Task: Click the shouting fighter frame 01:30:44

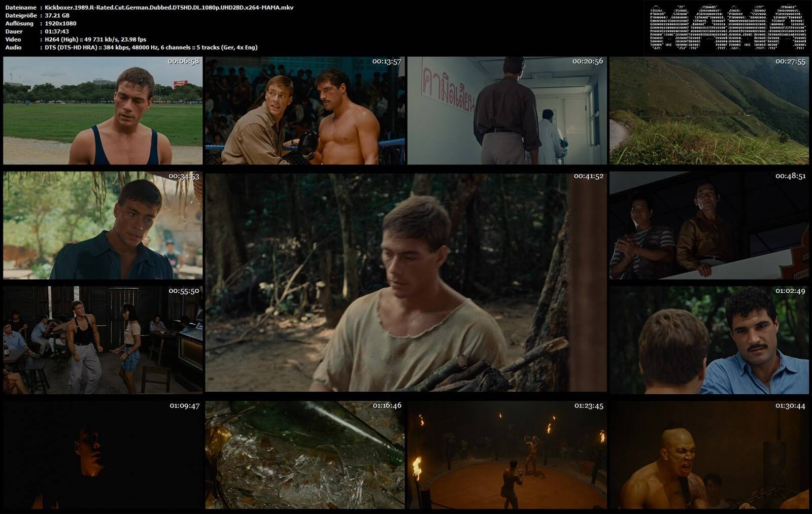Action: tap(709, 455)
